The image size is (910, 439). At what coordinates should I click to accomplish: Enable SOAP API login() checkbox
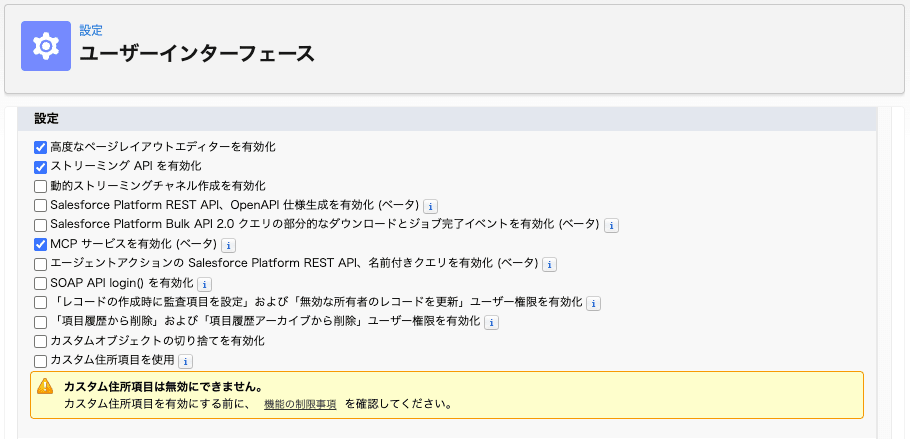(x=40, y=283)
